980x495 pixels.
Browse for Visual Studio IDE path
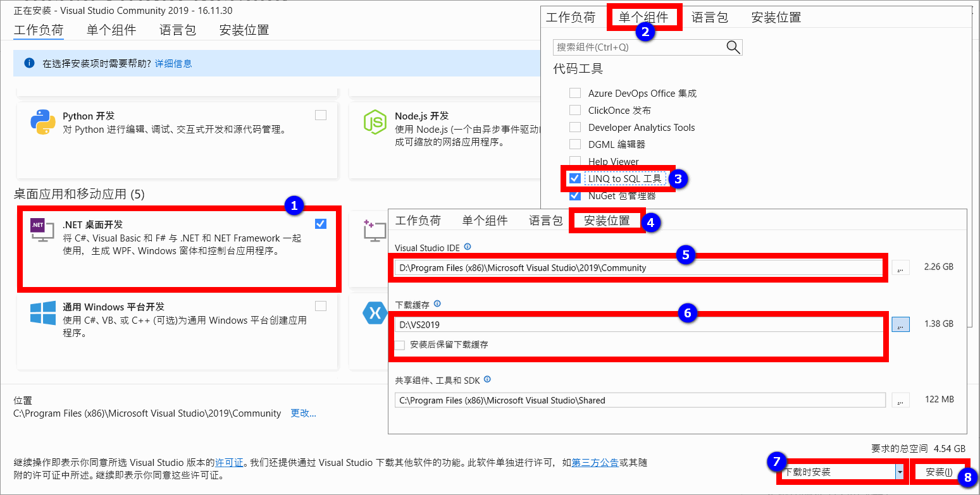900,267
